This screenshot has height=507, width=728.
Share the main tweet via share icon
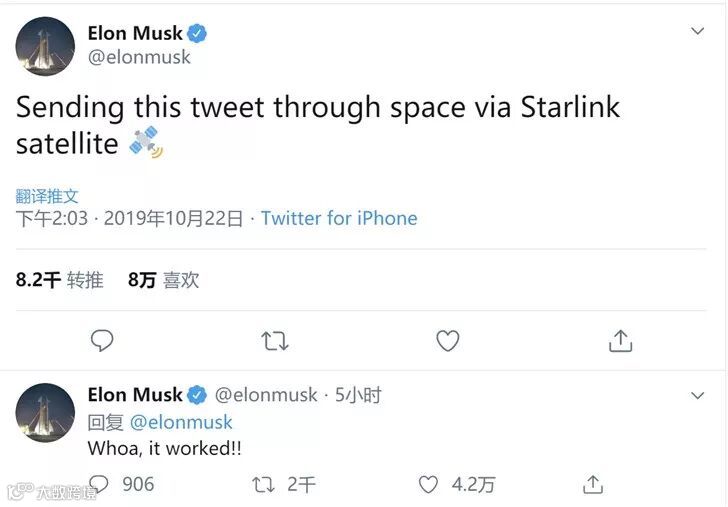point(620,341)
